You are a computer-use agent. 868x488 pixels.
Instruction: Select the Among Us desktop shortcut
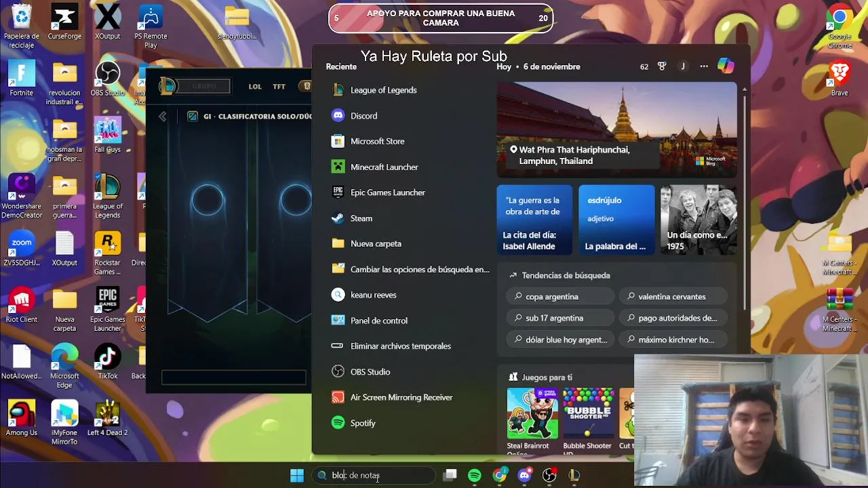tap(22, 418)
